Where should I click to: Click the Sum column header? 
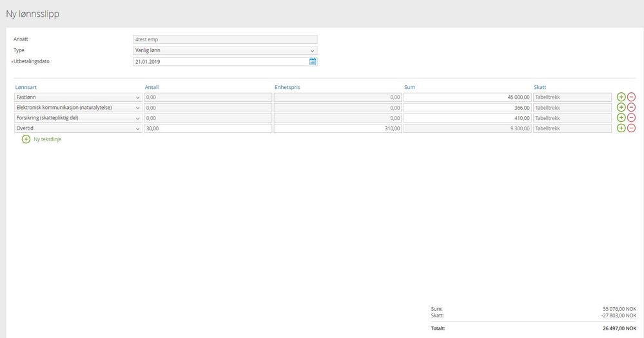point(409,87)
